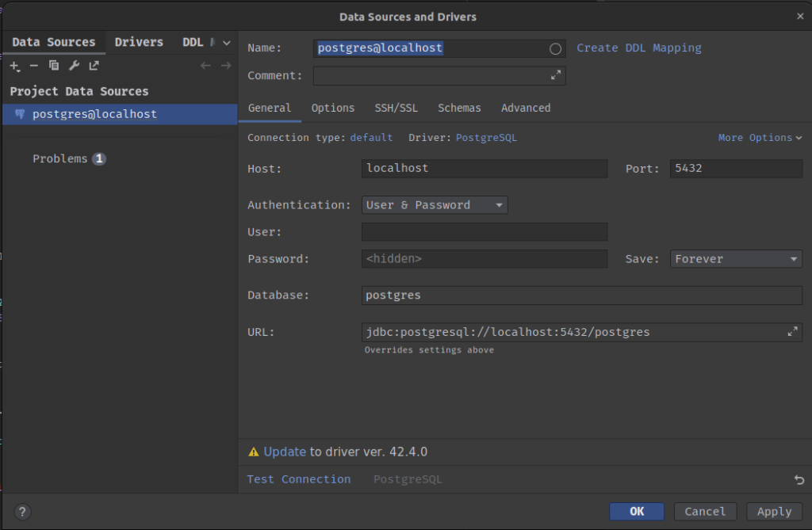812x530 pixels.
Task: Open the Schemas tab
Action: [459, 108]
